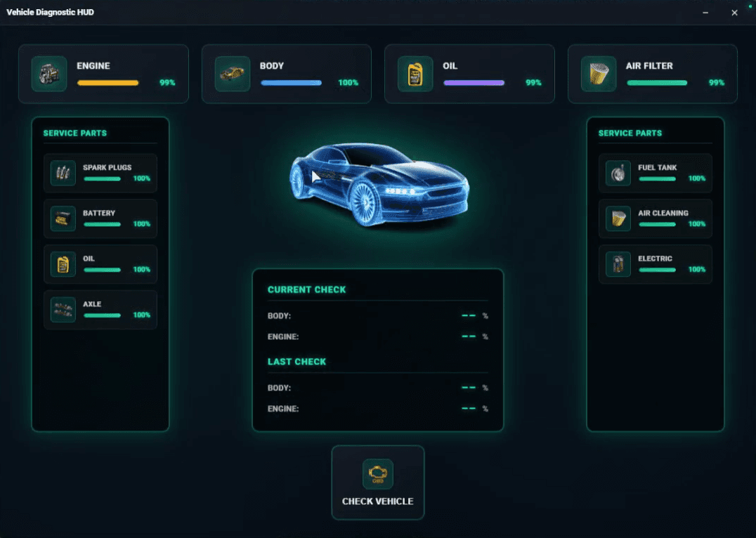Minimize the Vehicle Diagnostic HUD window
The image size is (756, 538).
(705, 13)
